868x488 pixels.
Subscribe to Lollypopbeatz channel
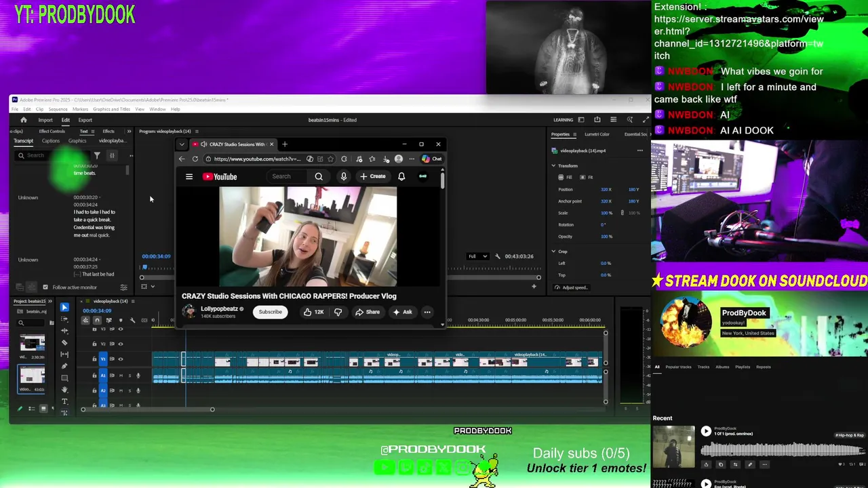pyautogui.click(x=270, y=312)
